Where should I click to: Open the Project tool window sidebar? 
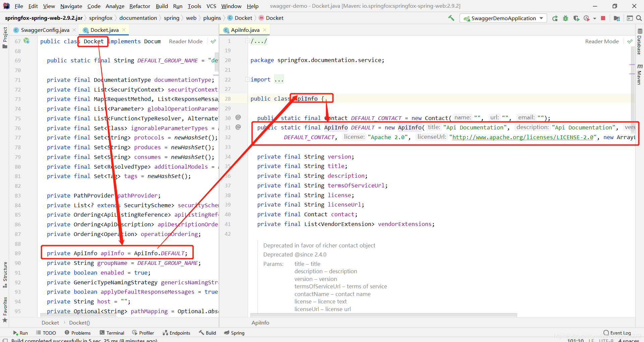coord(5,38)
